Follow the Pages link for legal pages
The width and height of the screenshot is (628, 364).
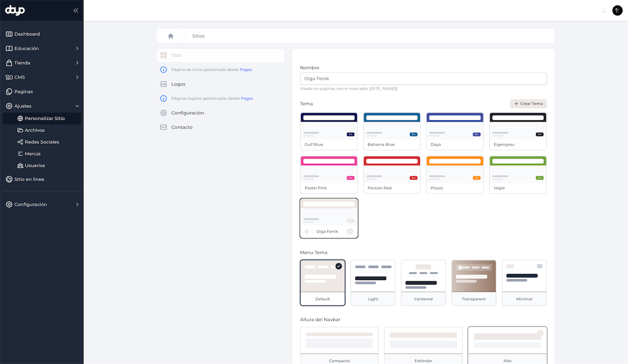(x=247, y=99)
